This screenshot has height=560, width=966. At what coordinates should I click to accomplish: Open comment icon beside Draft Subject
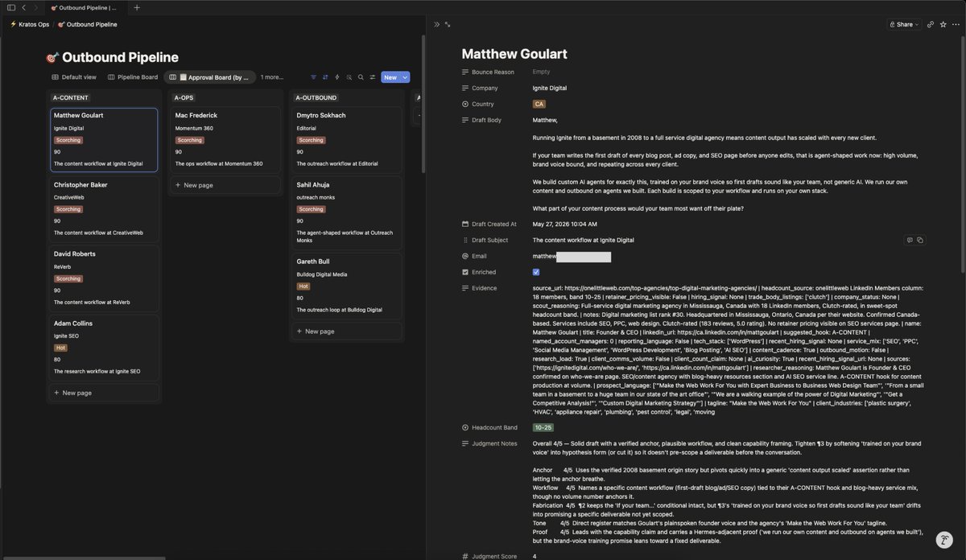(x=910, y=240)
